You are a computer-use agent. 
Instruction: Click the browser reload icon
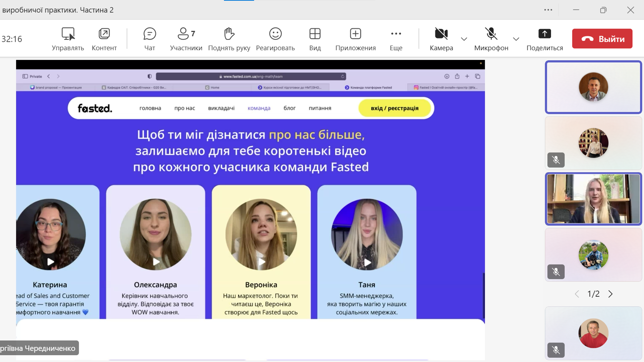pos(342,76)
